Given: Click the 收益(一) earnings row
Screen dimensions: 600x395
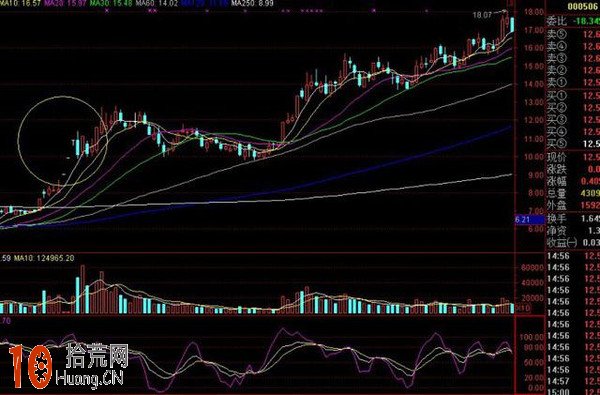Looking at the screenshot, I should (x=573, y=242).
